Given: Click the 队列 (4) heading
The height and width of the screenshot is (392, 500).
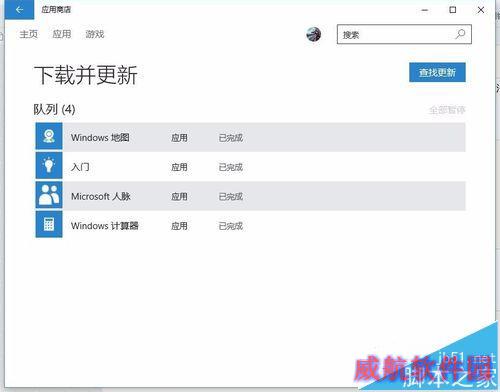Looking at the screenshot, I should pyautogui.click(x=54, y=109).
